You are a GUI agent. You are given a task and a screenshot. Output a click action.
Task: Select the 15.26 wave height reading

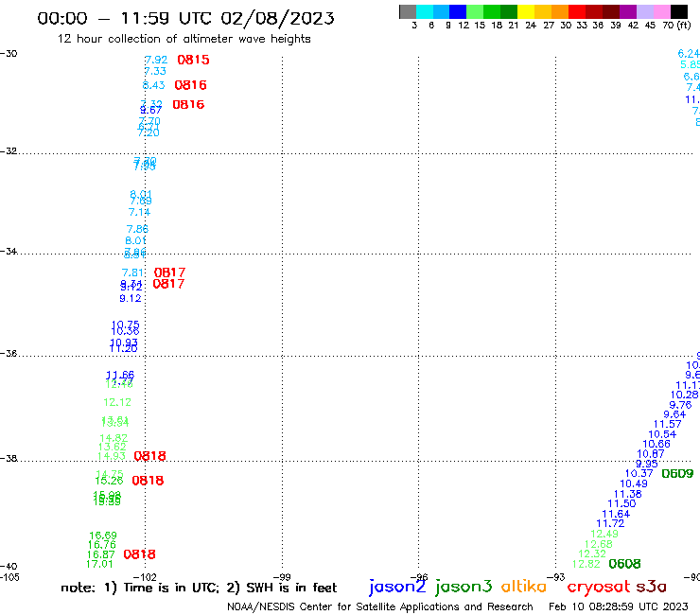(109, 481)
